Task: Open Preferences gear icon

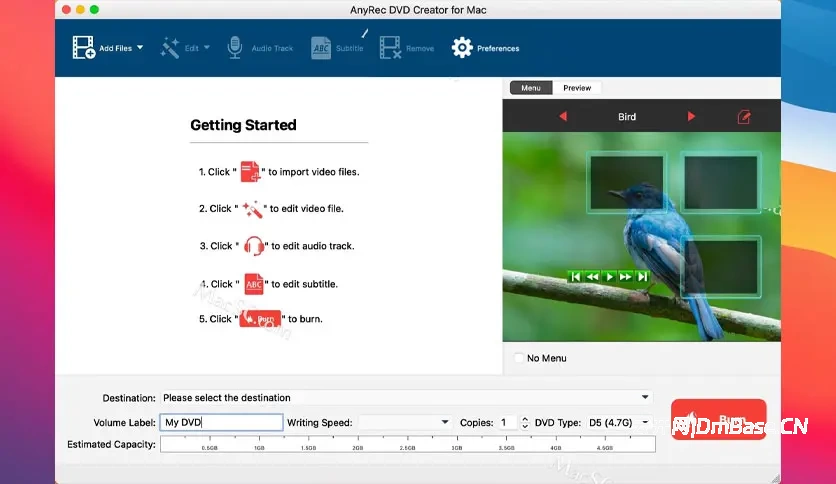Action: (x=462, y=47)
